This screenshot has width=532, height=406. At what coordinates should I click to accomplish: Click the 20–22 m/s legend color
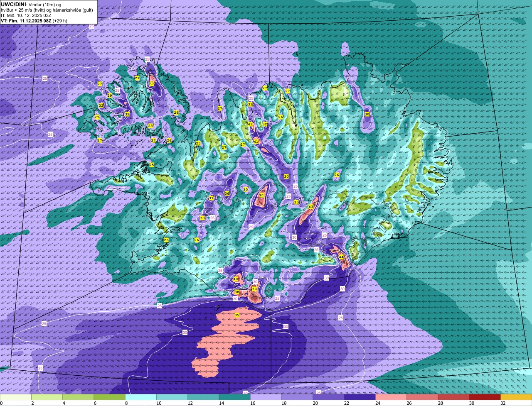[328, 397]
